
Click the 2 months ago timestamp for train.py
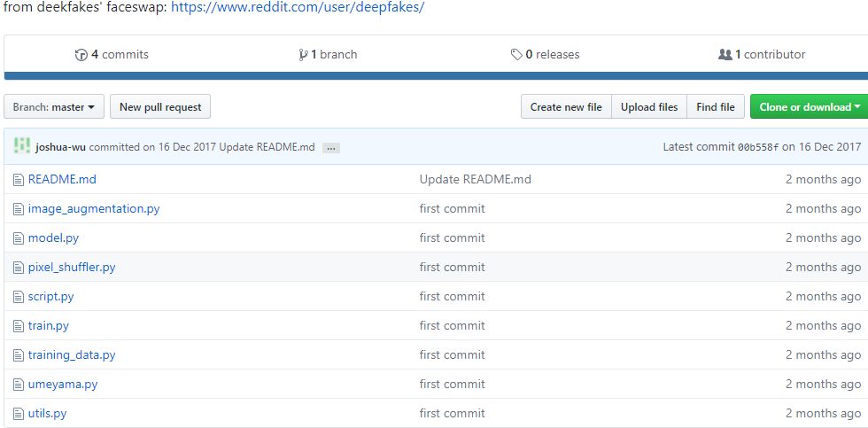pyautogui.click(x=824, y=325)
